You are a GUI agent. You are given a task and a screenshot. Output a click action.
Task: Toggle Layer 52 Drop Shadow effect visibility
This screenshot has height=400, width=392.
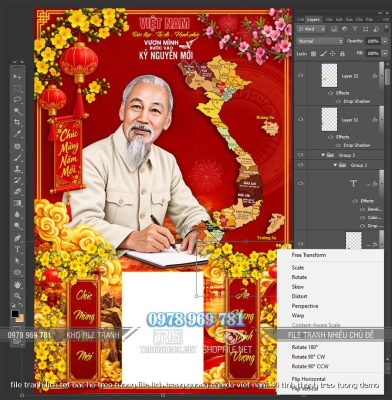coord(338,101)
